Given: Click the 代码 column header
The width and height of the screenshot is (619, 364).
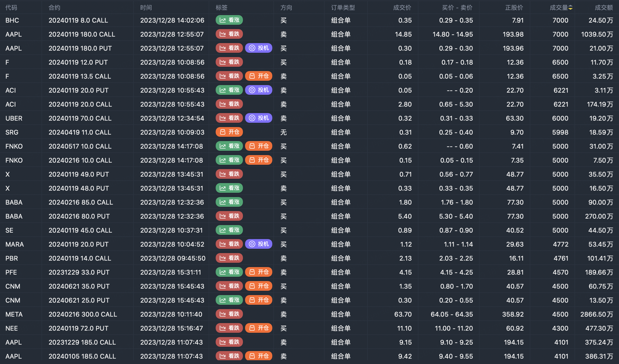Looking at the screenshot, I should pos(11,8).
